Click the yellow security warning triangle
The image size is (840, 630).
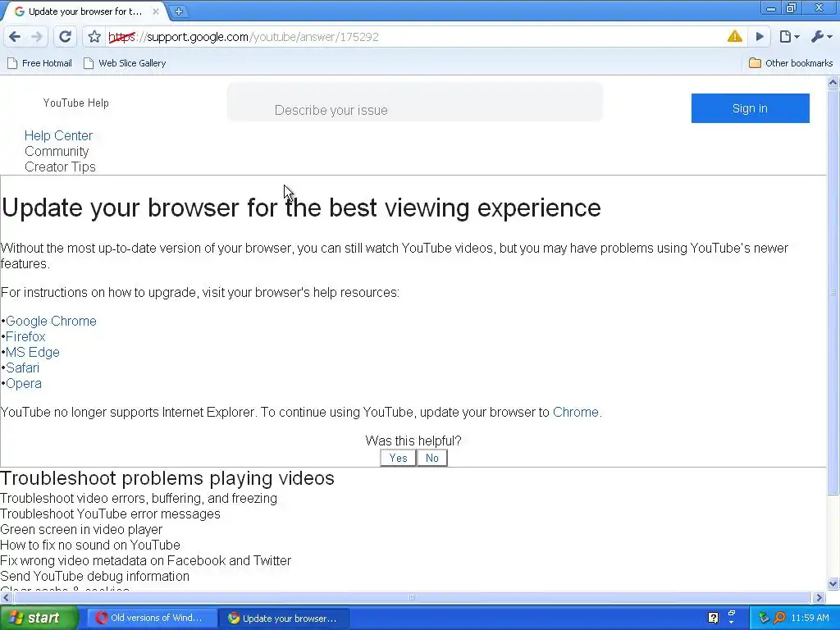734,36
